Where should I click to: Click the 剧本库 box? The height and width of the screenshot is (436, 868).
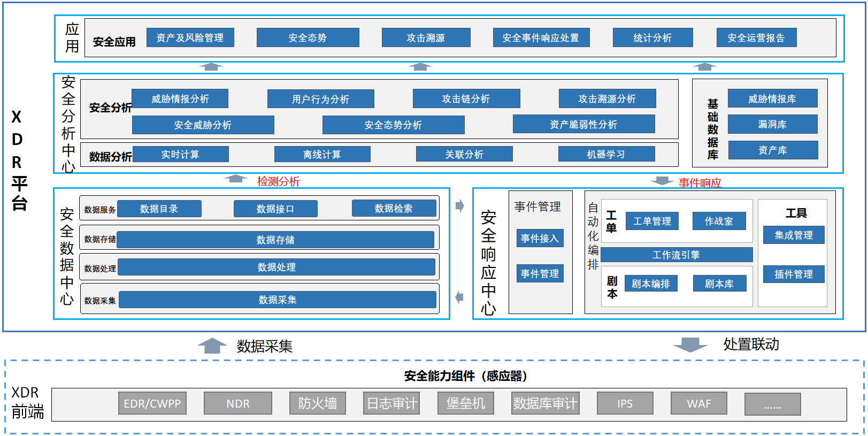[719, 284]
